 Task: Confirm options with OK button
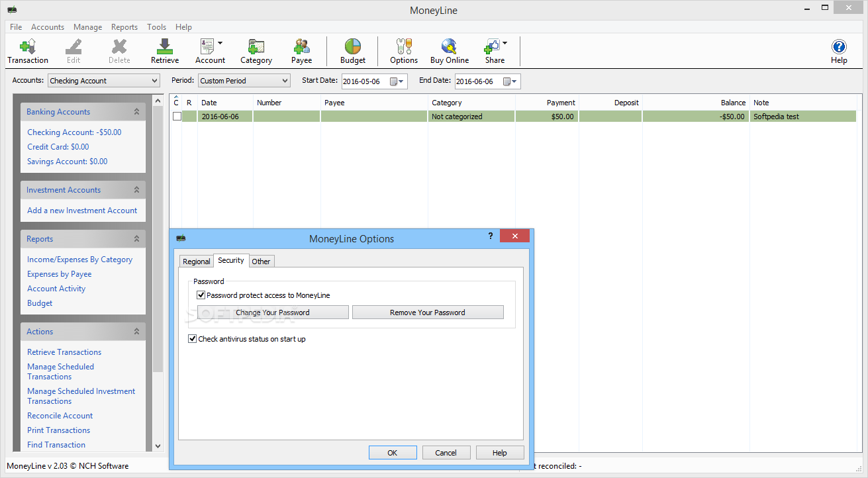pyautogui.click(x=393, y=453)
